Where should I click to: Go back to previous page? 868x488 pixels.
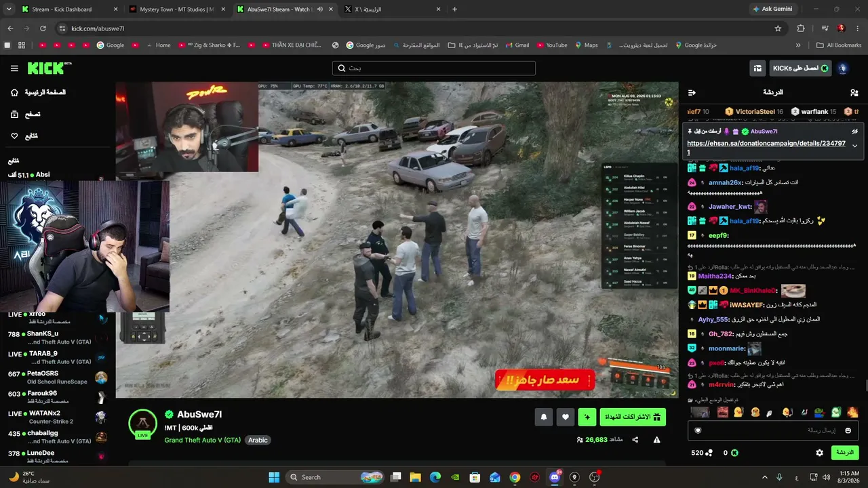pyautogui.click(x=10, y=28)
